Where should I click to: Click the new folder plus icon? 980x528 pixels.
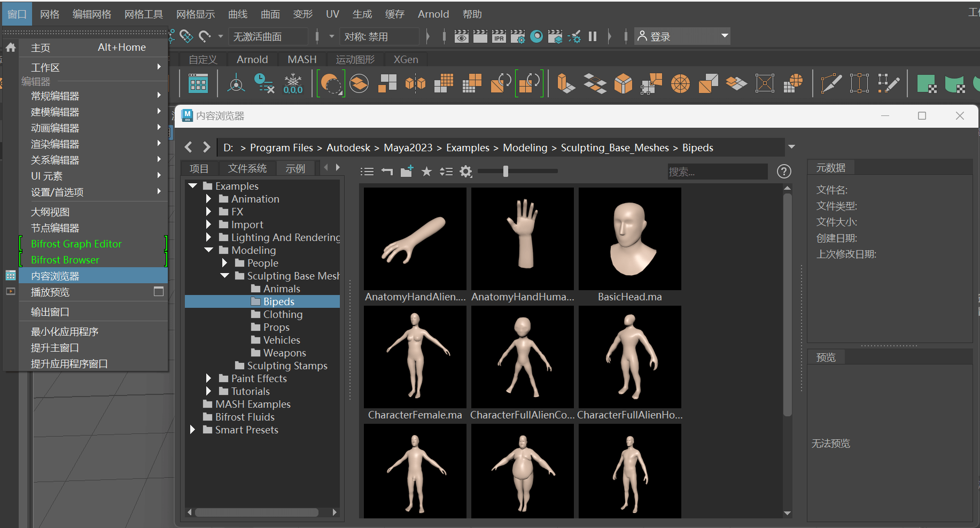[x=407, y=171]
